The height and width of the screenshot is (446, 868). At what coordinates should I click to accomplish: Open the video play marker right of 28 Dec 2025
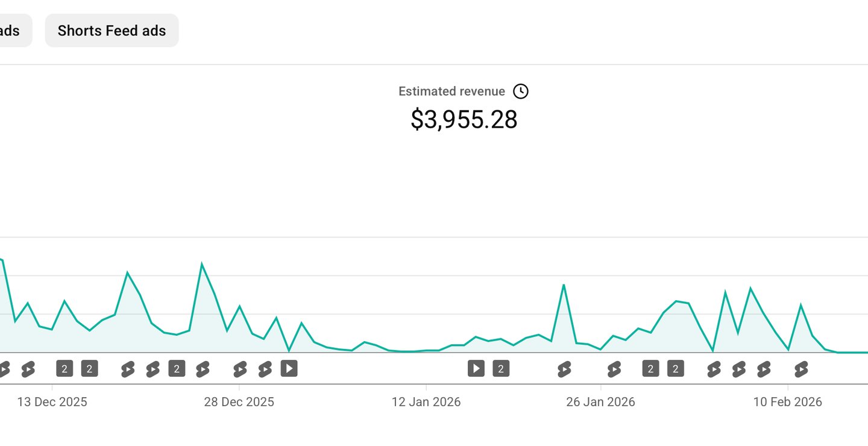(x=289, y=368)
